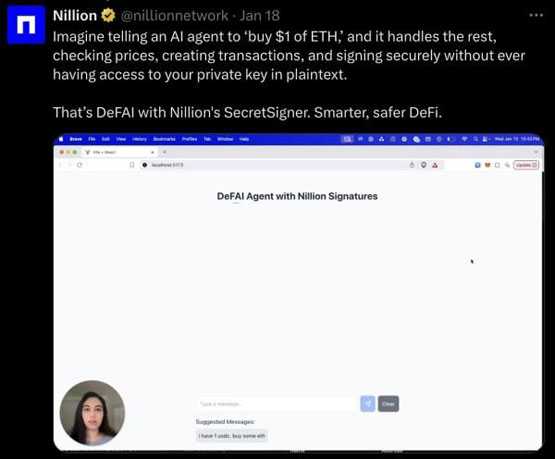Open a new browser tab with the plus icon
The width and height of the screenshot is (555, 459).
[x=165, y=152]
